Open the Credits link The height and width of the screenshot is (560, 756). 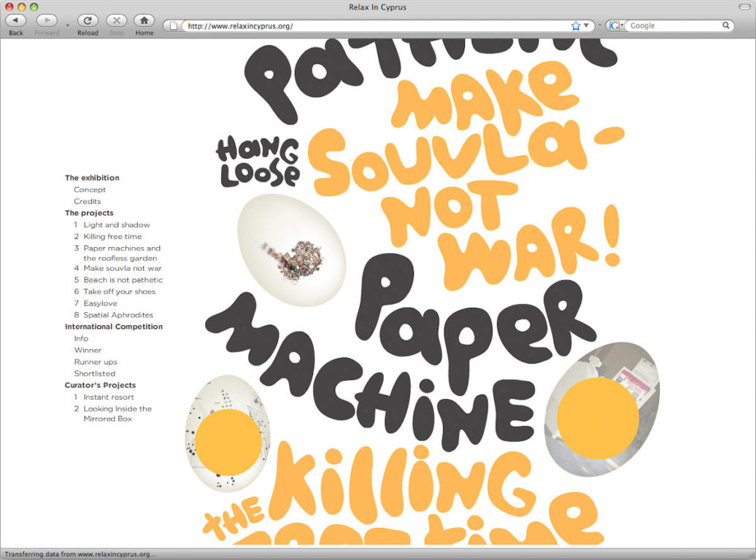coord(88,201)
